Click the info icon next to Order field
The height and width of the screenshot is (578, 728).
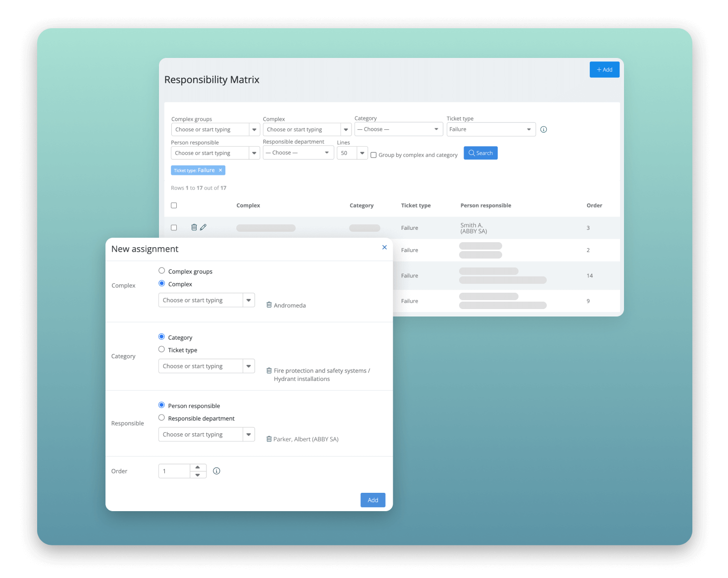[x=216, y=471]
